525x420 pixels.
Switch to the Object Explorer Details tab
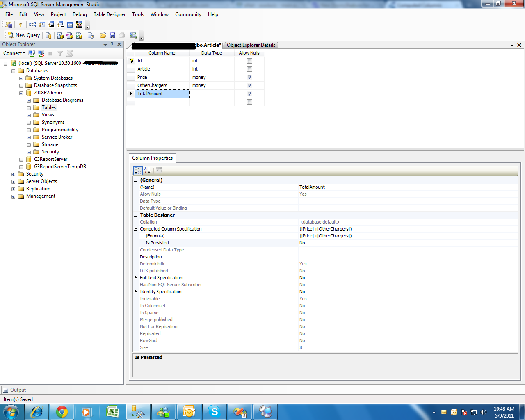pos(251,45)
